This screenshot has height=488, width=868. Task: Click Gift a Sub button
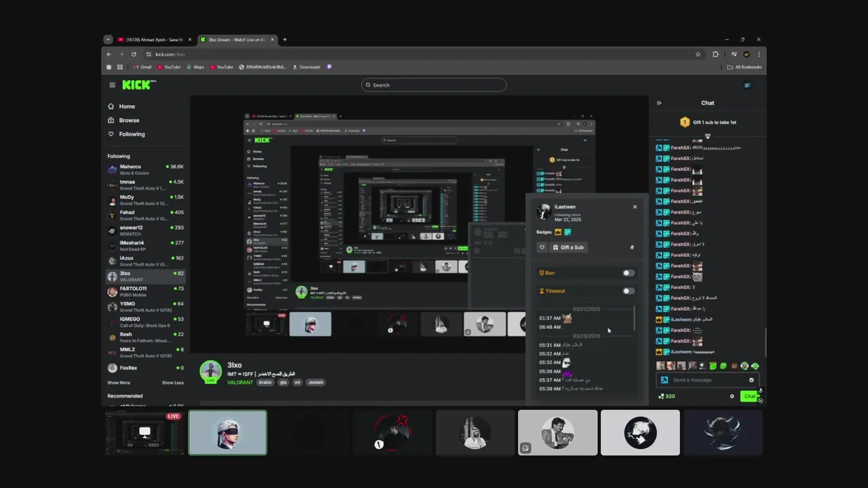(x=568, y=247)
